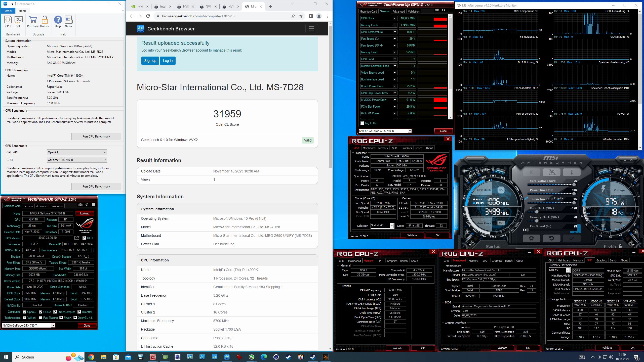This screenshot has height=362, width=644.
Task: Open the GPU benchmark icon in Geekbench ribbon
Action: pyautogui.click(x=18, y=21)
